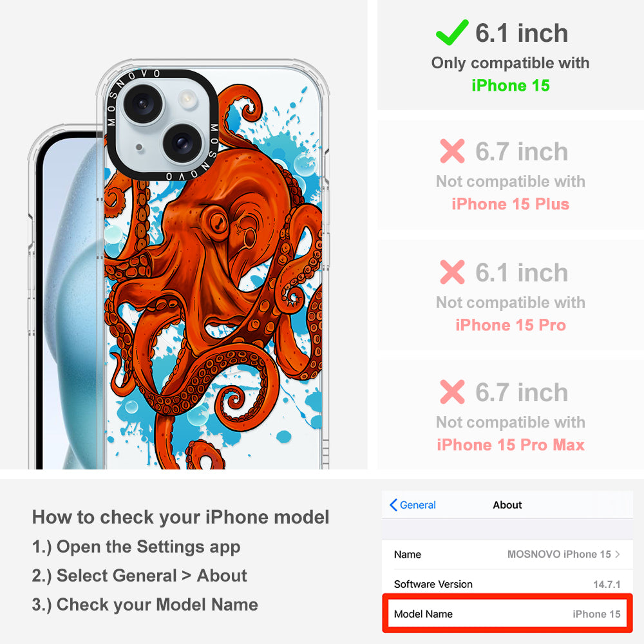This screenshot has height=644, width=644.
Task: Click the upper camera lens on the phone
Action: coord(142,103)
